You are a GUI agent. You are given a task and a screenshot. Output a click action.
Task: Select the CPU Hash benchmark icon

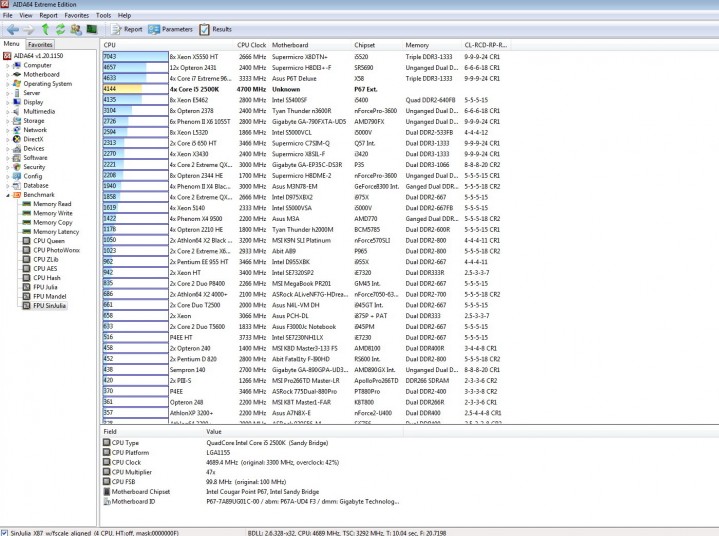27,278
